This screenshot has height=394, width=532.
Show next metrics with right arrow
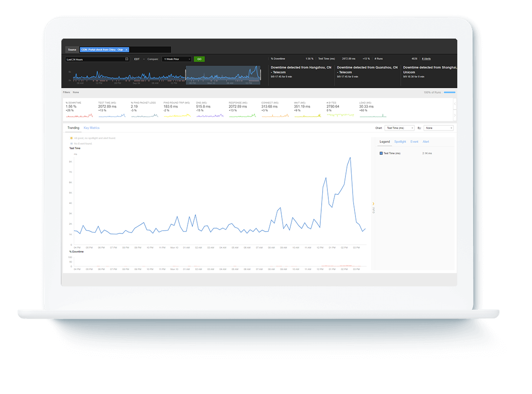[x=455, y=115]
